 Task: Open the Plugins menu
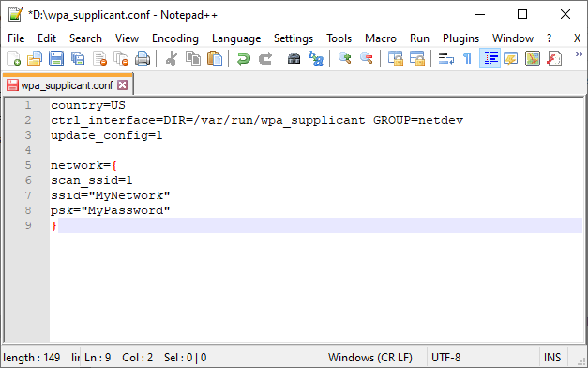click(460, 38)
